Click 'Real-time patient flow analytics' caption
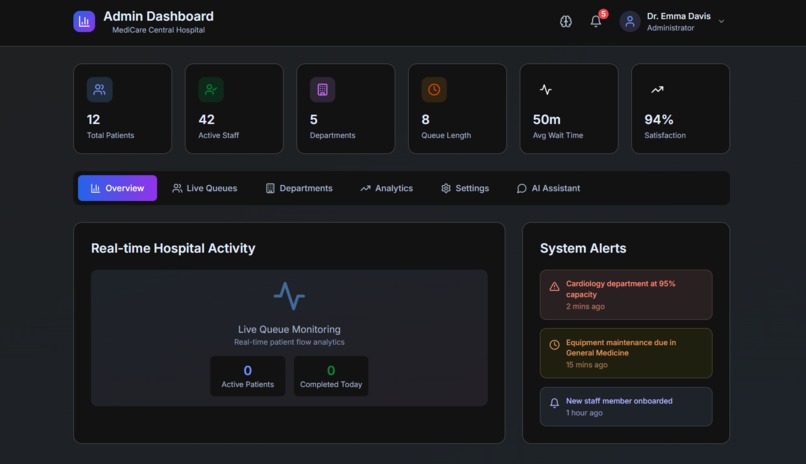Viewport: 806px width, 464px height. (289, 342)
